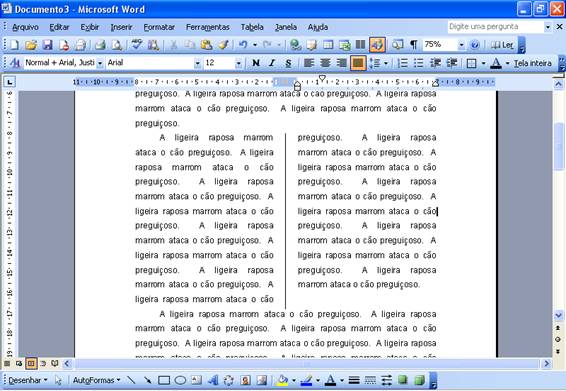Apply bulleted list formatting

tap(418, 63)
